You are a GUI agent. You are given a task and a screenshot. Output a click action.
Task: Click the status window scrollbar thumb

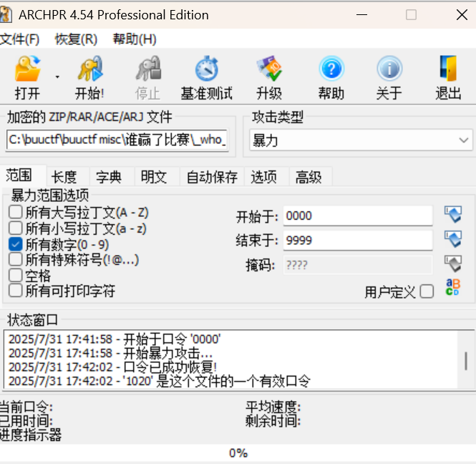pyautogui.click(x=466, y=361)
